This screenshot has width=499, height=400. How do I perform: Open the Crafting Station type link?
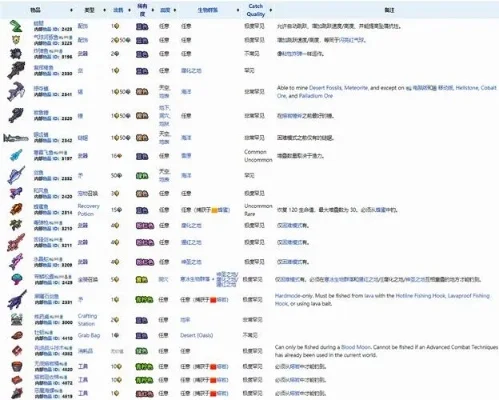[x=87, y=320]
